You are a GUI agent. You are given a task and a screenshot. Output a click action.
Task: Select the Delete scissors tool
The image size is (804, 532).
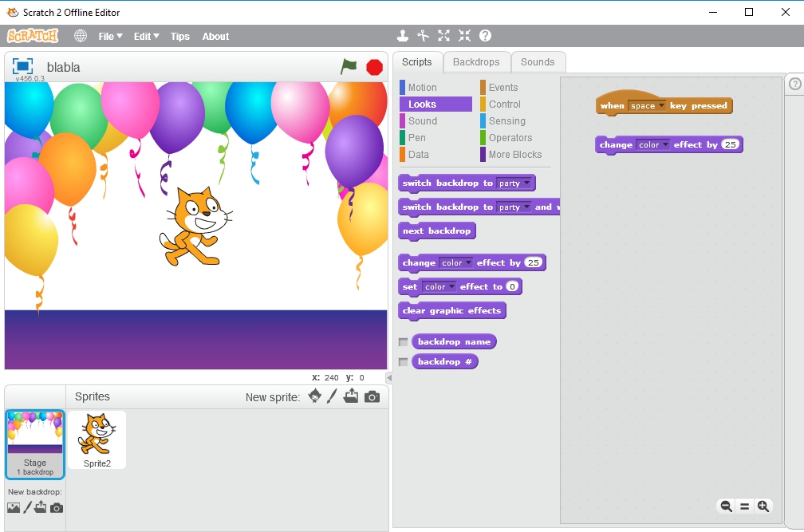(423, 36)
